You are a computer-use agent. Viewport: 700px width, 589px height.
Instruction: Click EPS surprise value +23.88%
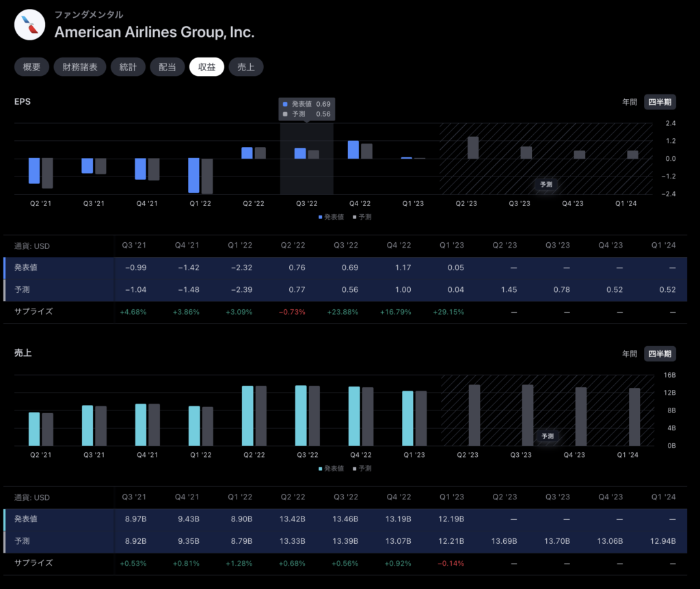coord(342,312)
